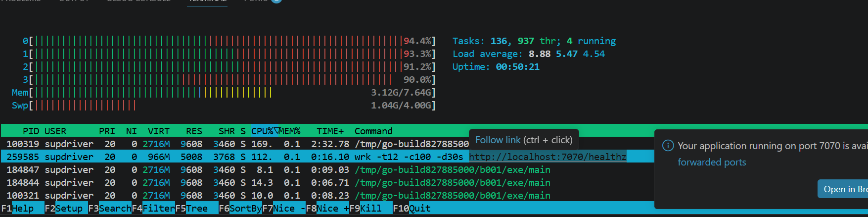This screenshot has width=868, height=217.
Task: Click the 2:32.78 time value
Action: point(330,144)
